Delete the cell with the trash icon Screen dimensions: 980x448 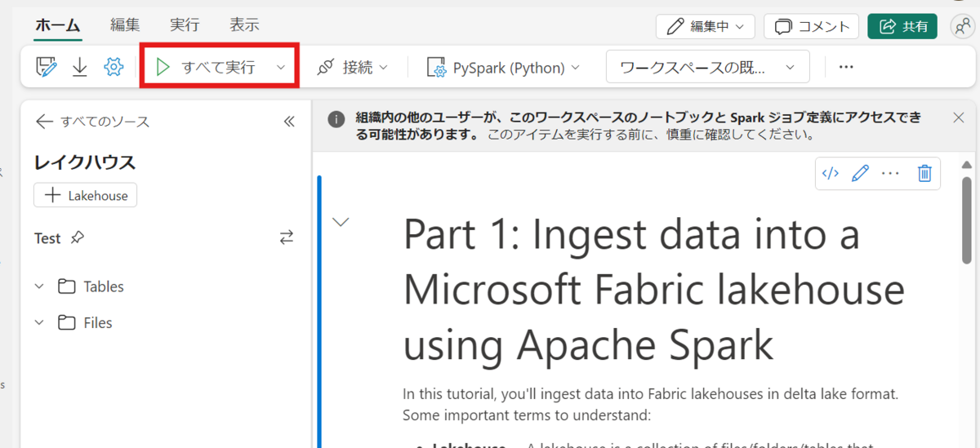click(x=924, y=173)
